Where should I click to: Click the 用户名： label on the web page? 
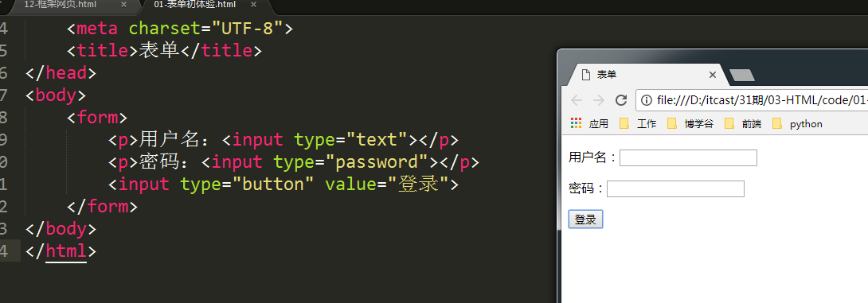click(x=593, y=157)
